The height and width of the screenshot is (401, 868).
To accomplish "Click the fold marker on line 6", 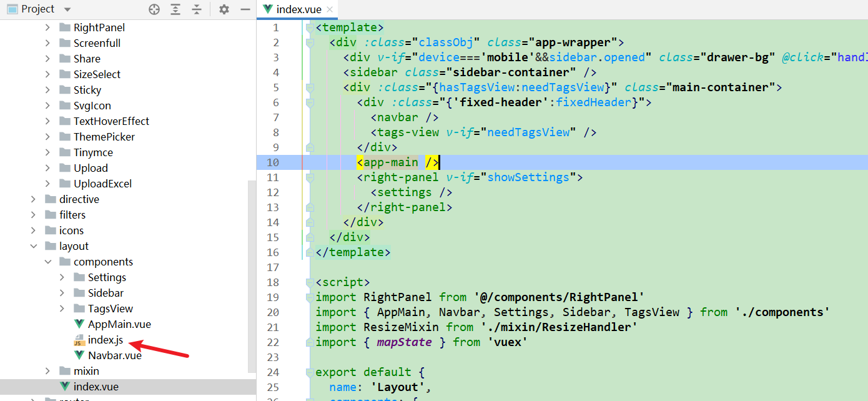I will (x=310, y=102).
